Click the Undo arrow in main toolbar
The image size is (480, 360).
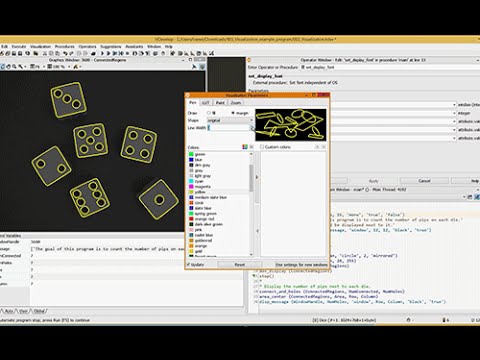click(65, 53)
